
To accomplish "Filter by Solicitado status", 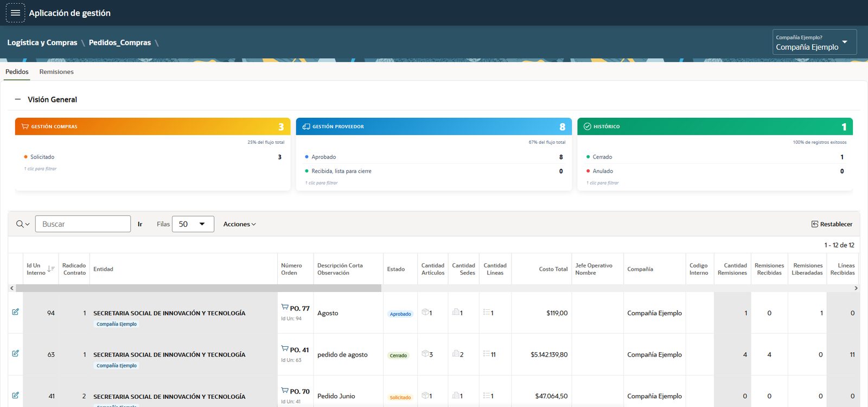I will (x=152, y=157).
